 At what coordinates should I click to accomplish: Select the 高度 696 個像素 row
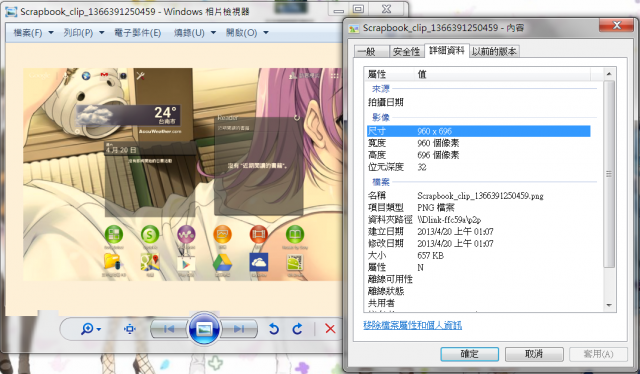point(478,155)
